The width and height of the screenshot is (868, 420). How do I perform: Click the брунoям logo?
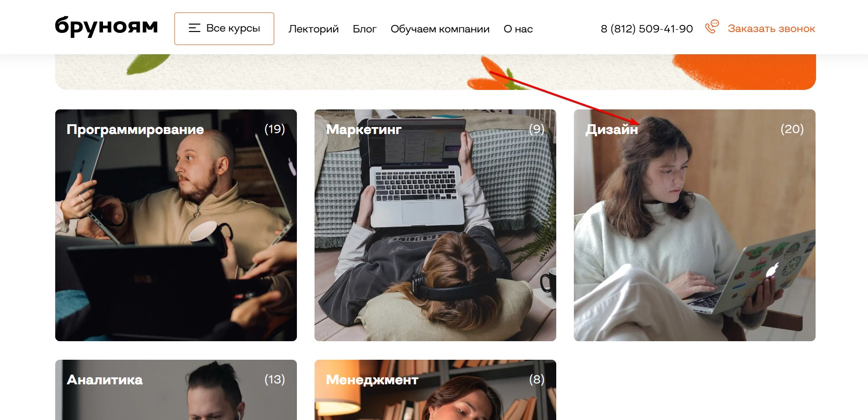pyautogui.click(x=106, y=27)
